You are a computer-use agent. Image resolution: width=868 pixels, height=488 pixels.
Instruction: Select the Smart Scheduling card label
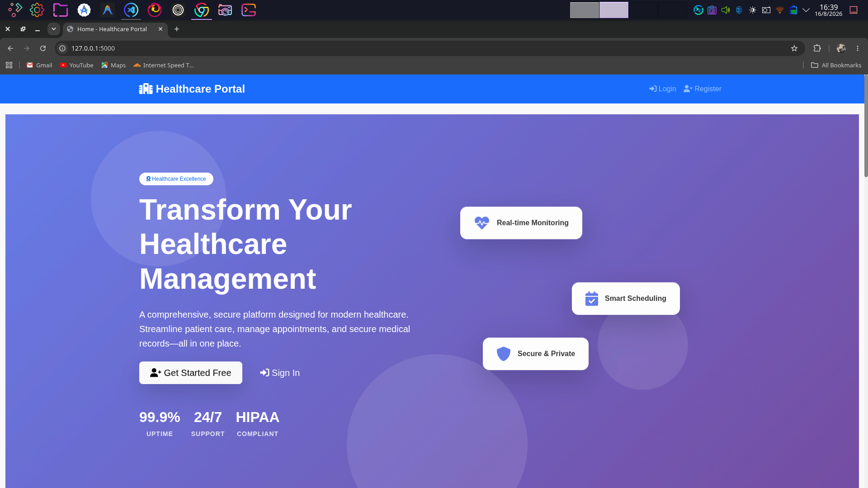tap(636, 299)
